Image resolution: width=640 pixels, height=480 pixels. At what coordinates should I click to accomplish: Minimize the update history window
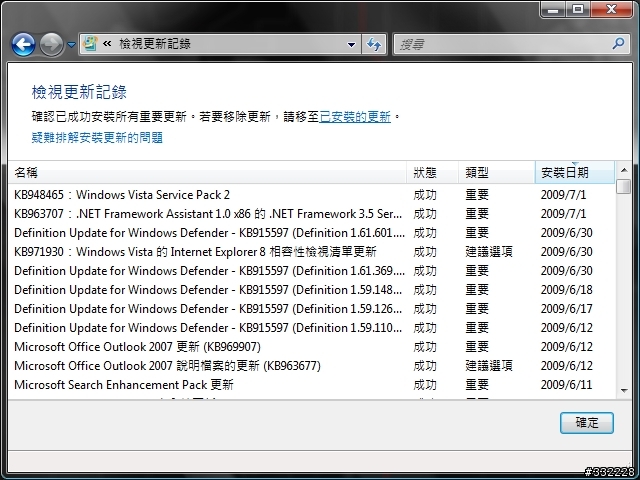click(553, 9)
